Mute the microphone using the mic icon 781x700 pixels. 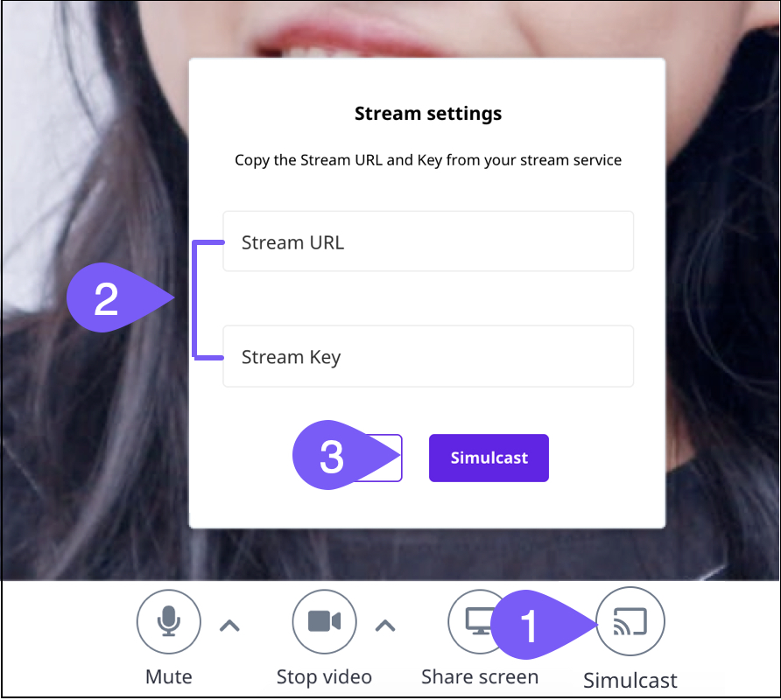pyautogui.click(x=169, y=622)
